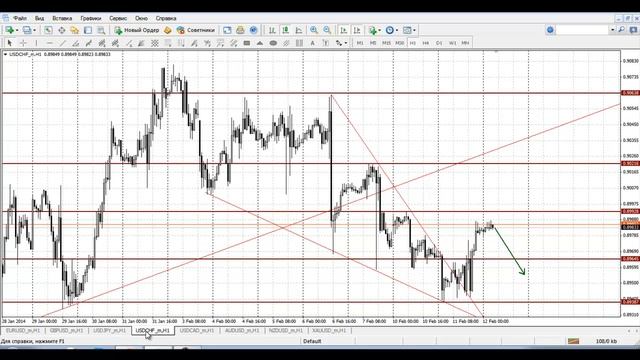Switch to the XAUUSD_m,H1 chart tab
This screenshot has width=640, height=360.
(x=329, y=331)
